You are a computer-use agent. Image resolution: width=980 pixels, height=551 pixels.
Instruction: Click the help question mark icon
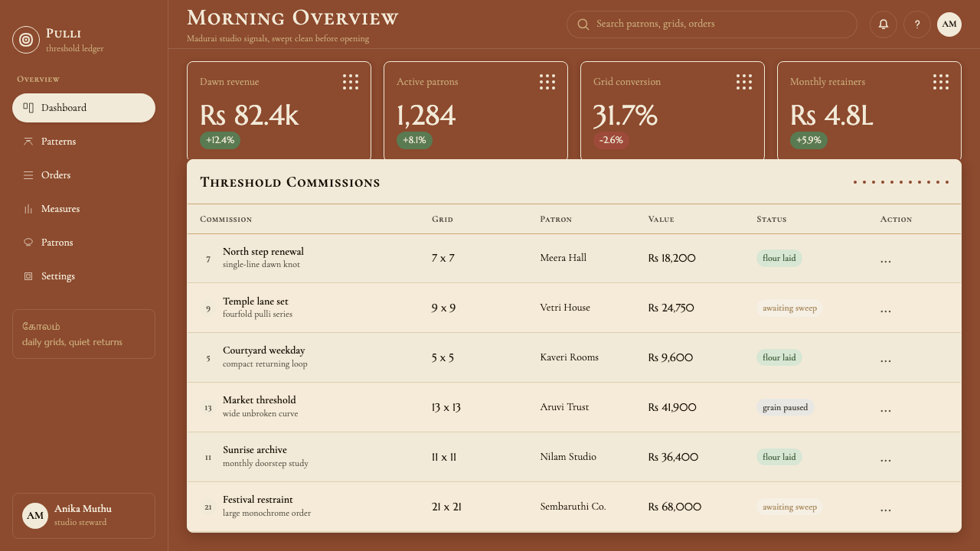tap(917, 24)
